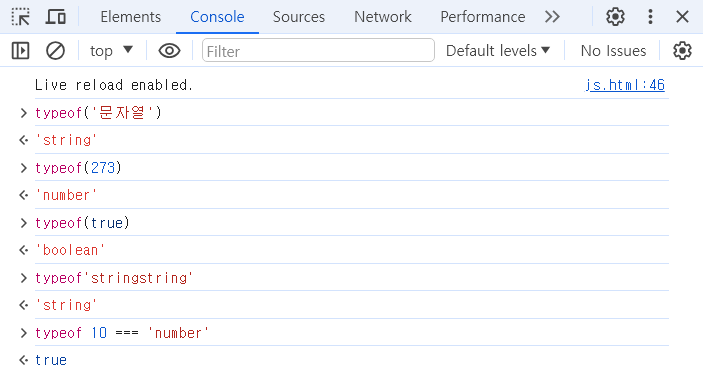
Task: Click the No Issues button
Action: point(613,51)
